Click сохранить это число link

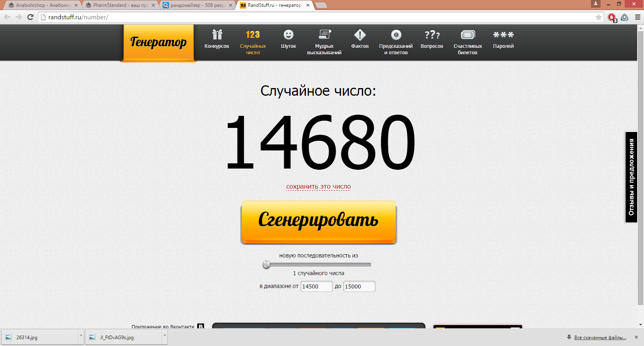[318, 187]
